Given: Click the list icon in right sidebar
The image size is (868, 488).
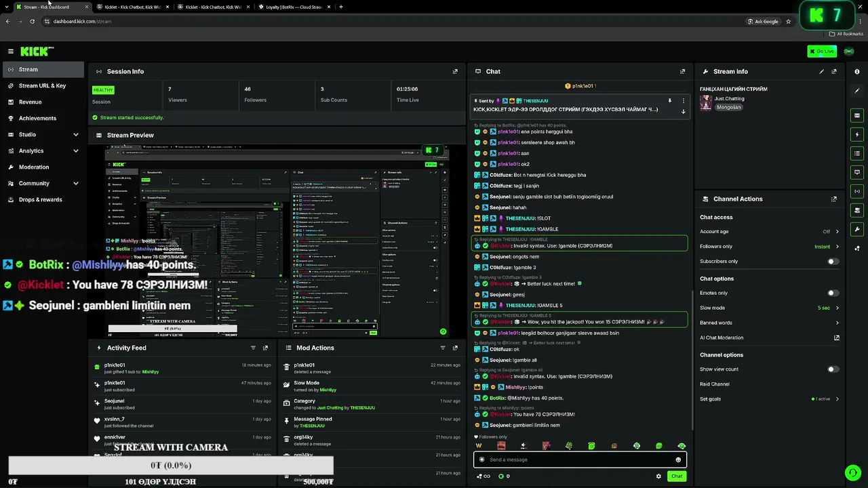Looking at the screenshot, I should [857, 153].
